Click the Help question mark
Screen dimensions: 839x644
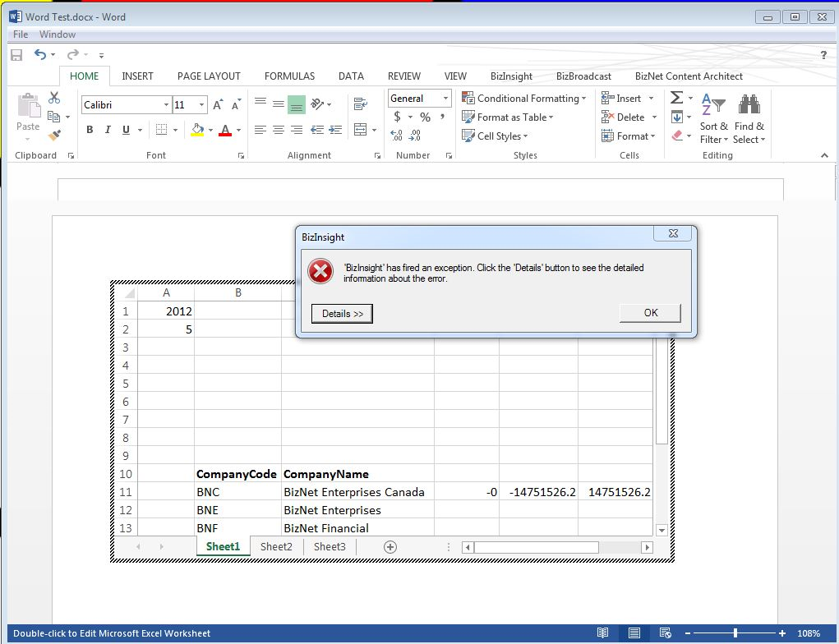(x=823, y=54)
